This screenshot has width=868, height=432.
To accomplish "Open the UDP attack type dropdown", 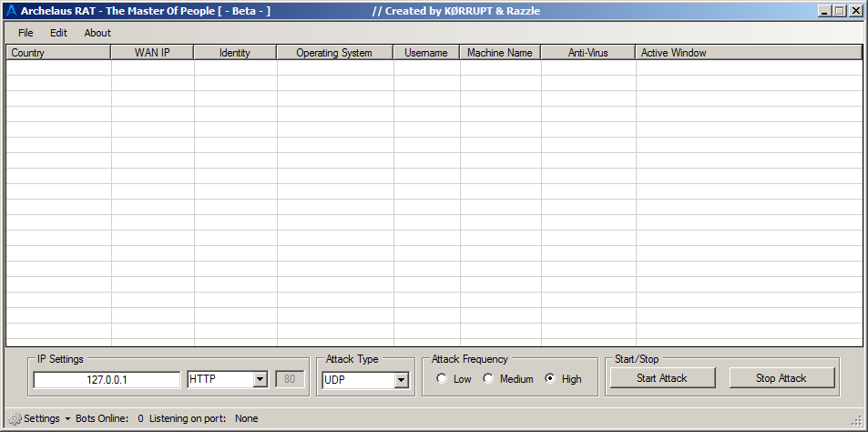I will coord(401,380).
